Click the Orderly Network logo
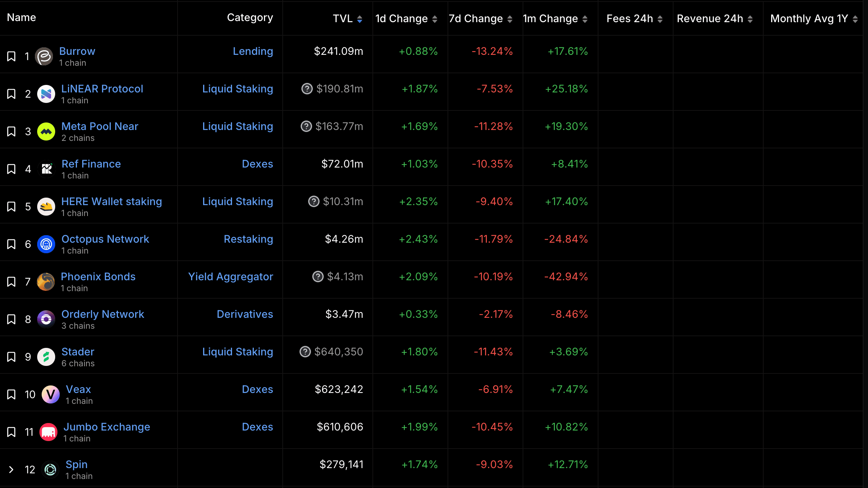Image resolution: width=868 pixels, height=488 pixels. pyautogui.click(x=46, y=319)
